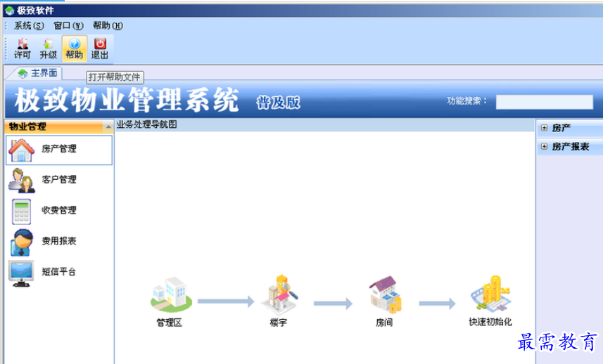
Task: Click the 楼宇 building search icon
Action: tap(279, 294)
